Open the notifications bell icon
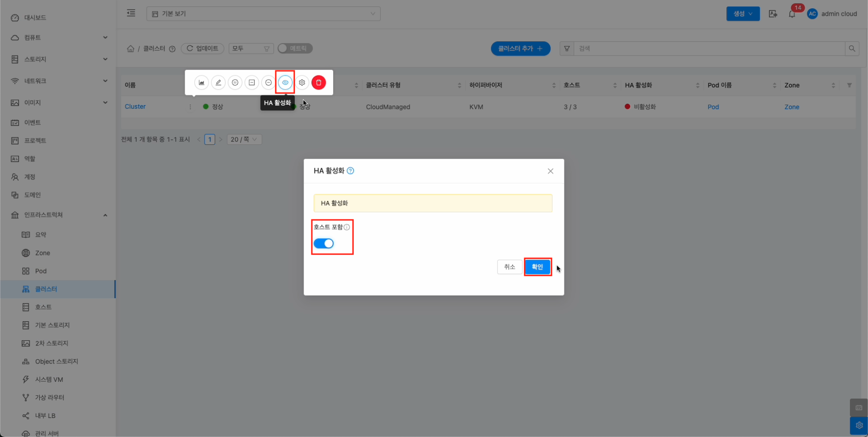The height and width of the screenshot is (437, 868). point(792,14)
